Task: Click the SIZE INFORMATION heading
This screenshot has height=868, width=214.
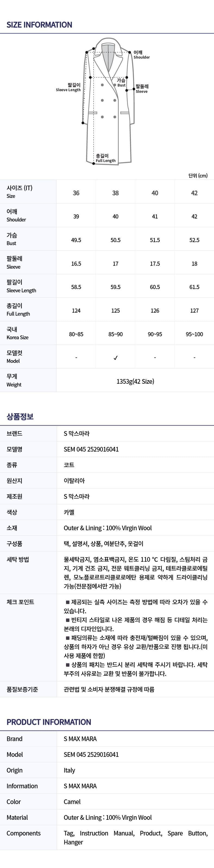Action: click(x=39, y=25)
